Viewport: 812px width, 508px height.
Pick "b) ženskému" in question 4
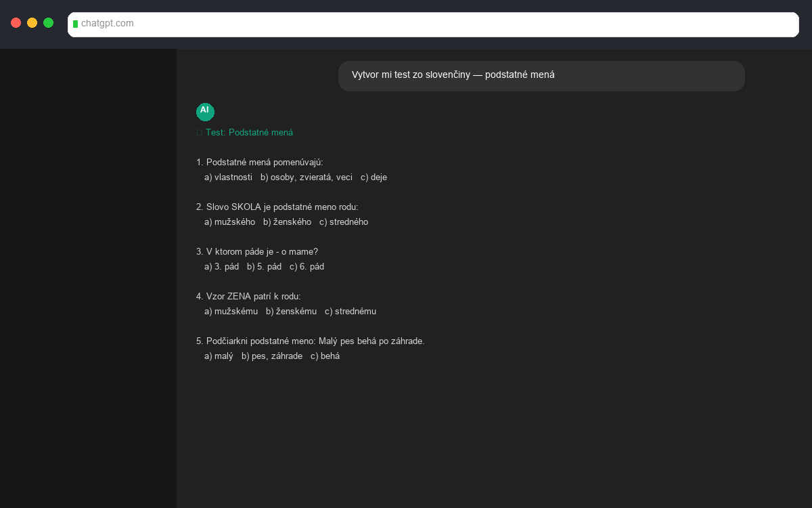click(291, 312)
